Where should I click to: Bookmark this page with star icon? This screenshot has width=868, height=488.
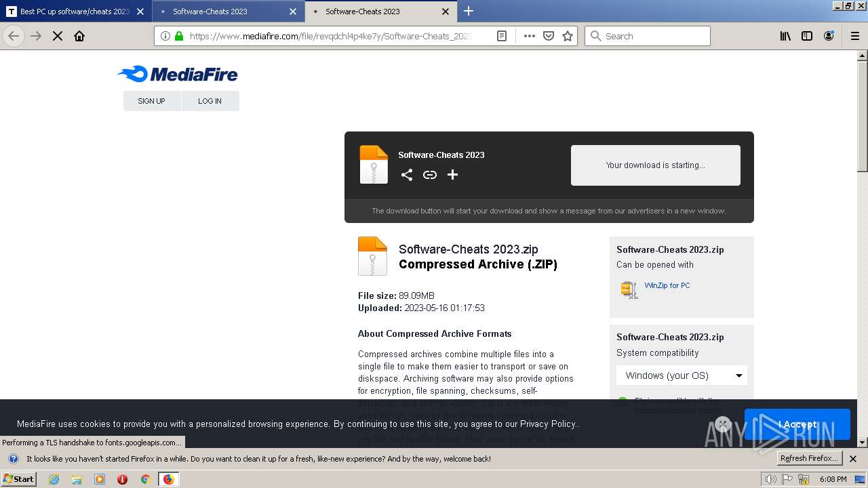[x=568, y=36]
